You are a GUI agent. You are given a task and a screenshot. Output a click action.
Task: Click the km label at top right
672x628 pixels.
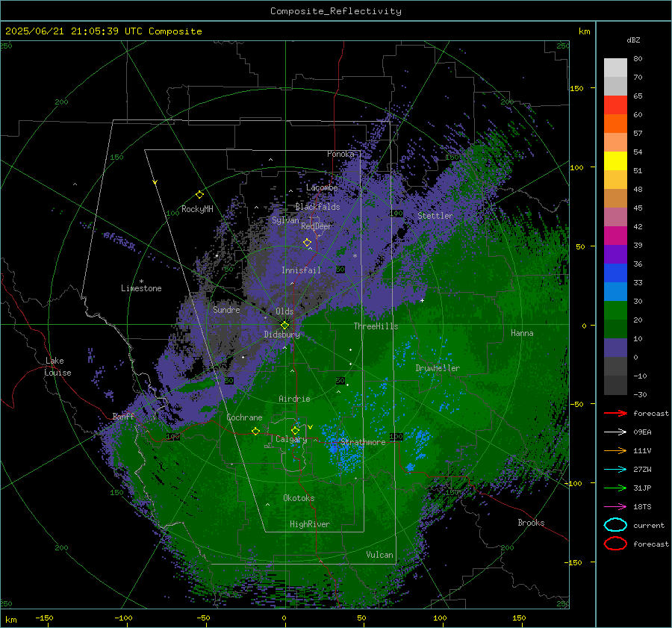584,31
